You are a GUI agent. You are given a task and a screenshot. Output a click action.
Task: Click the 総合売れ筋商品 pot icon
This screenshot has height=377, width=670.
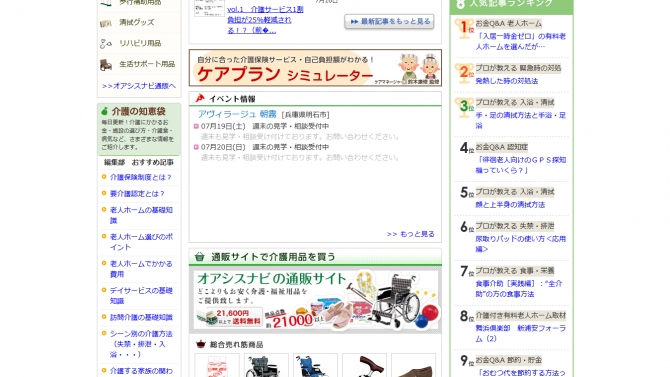(x=200, y=344)
